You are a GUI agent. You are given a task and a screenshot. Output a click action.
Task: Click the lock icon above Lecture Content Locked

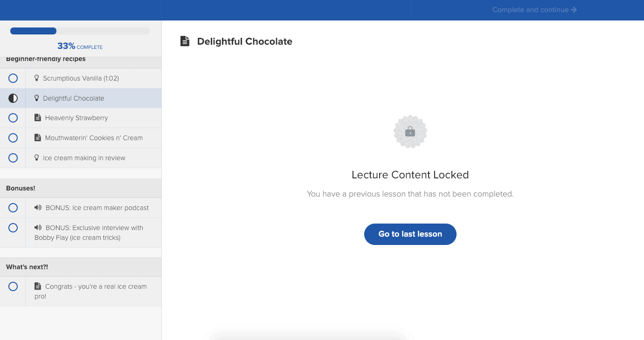click(410, 132)
